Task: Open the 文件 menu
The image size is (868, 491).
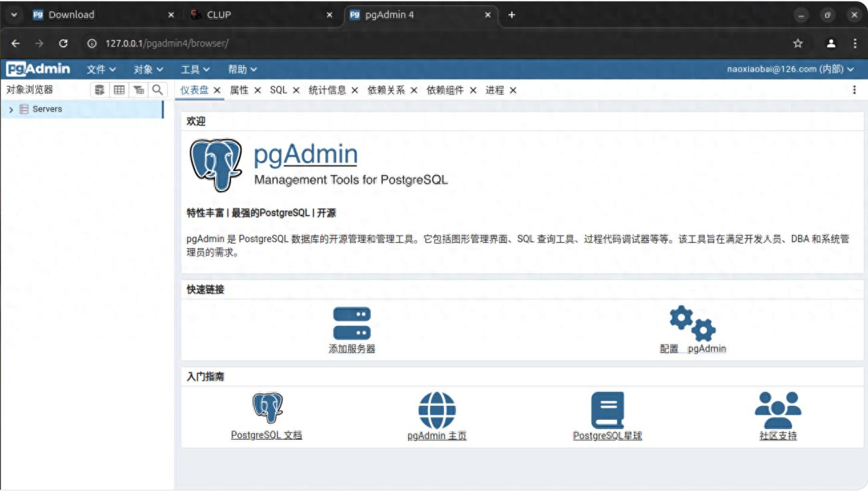Action: click(101, 69)
